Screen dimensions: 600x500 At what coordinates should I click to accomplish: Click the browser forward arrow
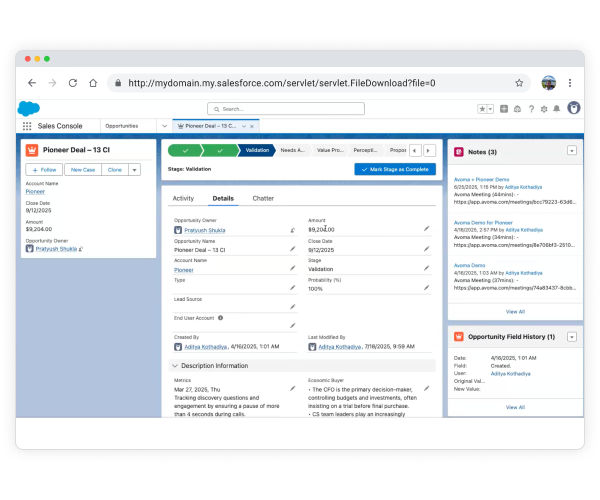click(52, 83)
